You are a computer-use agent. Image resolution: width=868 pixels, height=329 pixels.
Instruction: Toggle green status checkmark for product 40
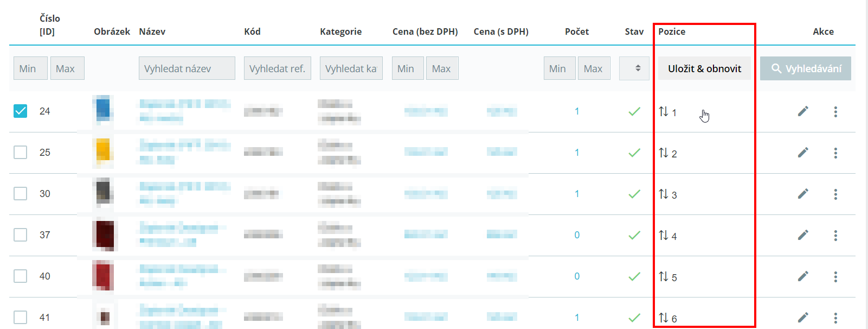click(634, 277)
